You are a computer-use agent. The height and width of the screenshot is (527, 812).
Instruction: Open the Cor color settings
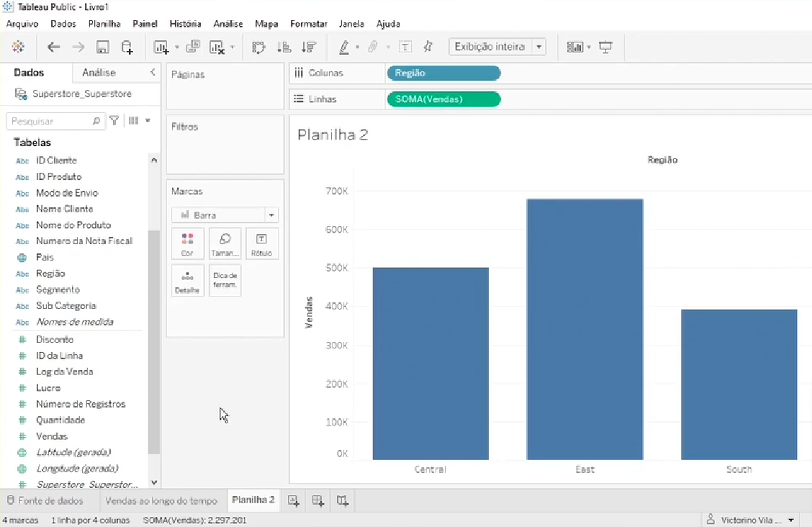coord(187,243)
